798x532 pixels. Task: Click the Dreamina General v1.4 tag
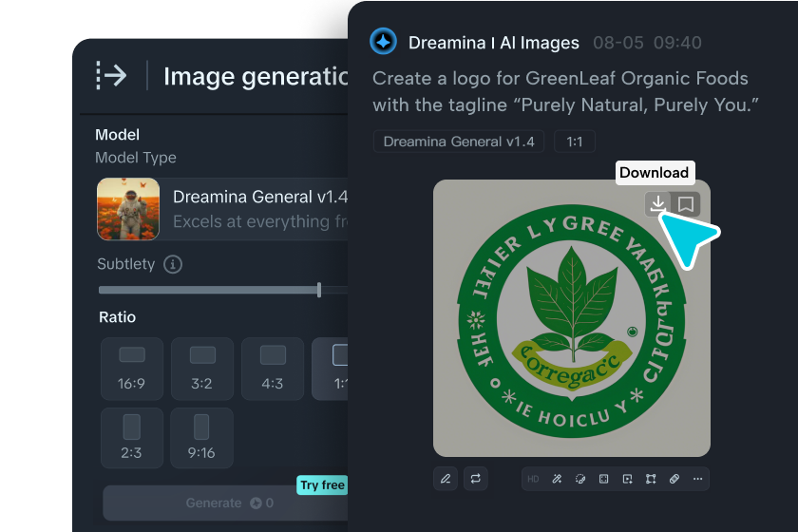pos(459,142)
